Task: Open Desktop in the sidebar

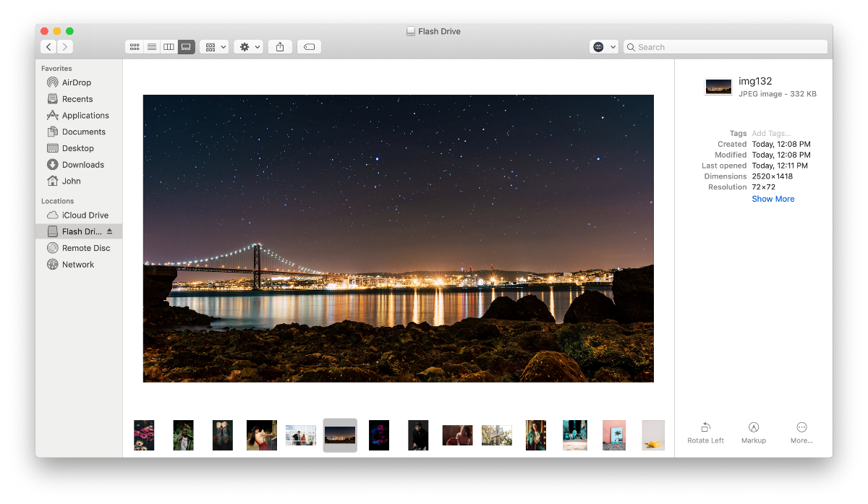Action: coord(79,148)
